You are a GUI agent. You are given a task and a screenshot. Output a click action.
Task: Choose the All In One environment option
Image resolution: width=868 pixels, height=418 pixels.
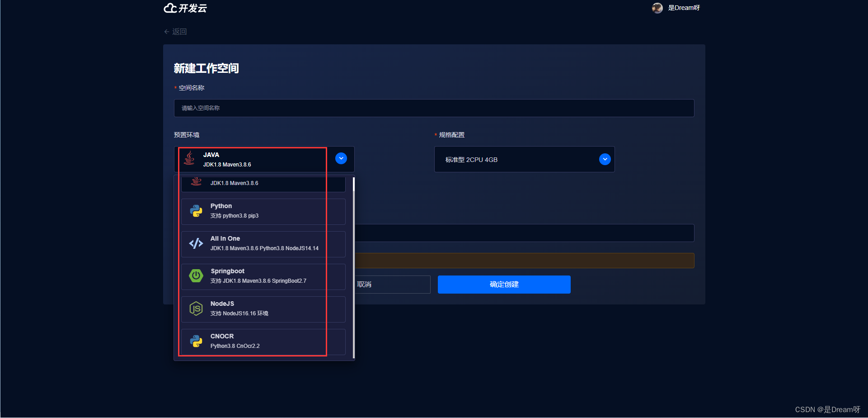263,244
